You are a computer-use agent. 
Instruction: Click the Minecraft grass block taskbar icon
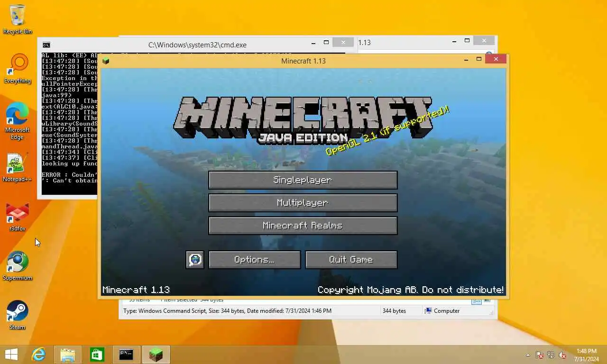(x=156, y=355)
